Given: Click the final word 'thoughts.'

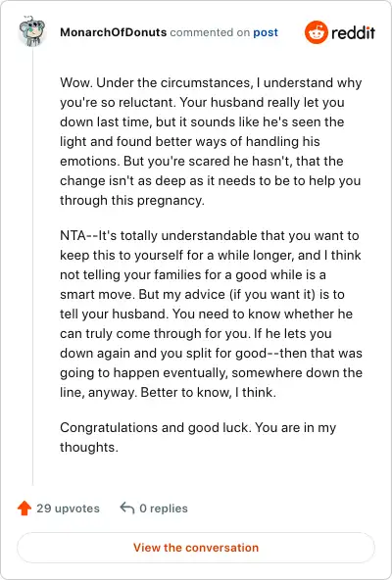Looking at the screenshot, I should 89,447.
